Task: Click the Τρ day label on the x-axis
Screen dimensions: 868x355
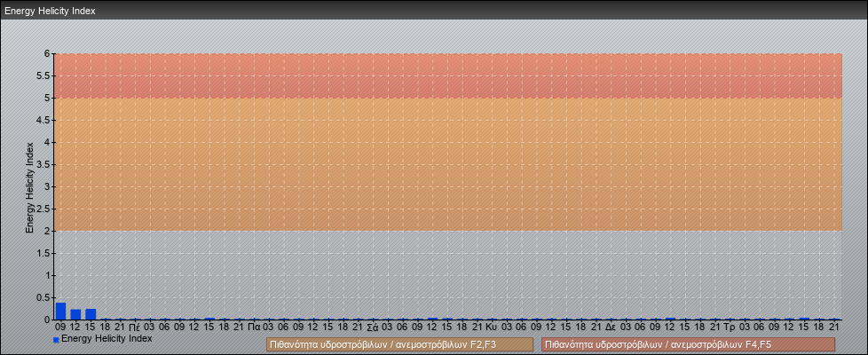Action: (x=730, y=327)
